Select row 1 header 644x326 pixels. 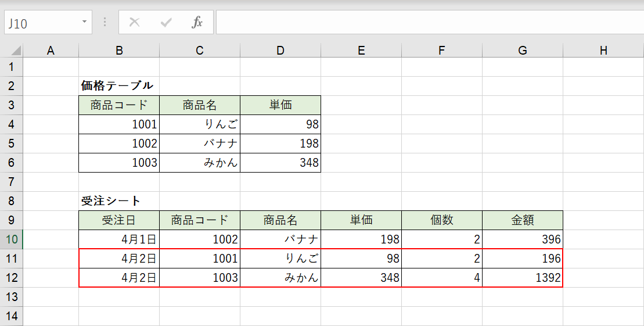(11, 67)
